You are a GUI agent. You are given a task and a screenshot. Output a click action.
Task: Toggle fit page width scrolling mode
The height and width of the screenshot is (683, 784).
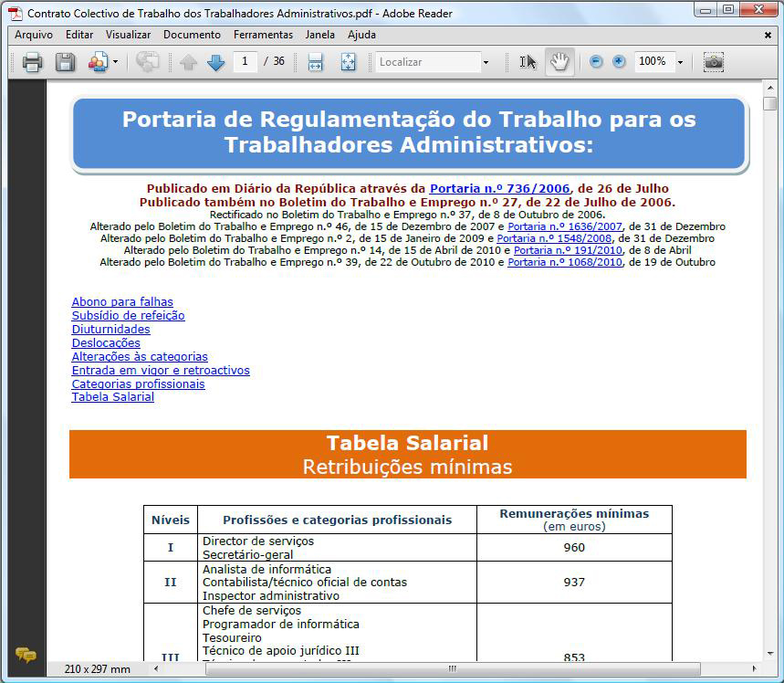point(316,62)
